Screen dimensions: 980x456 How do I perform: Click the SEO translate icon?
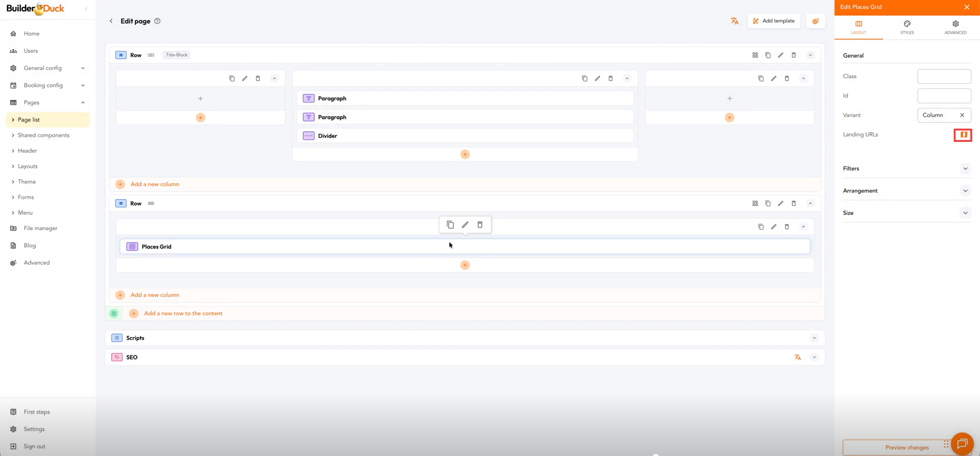[x=797, y=357]
